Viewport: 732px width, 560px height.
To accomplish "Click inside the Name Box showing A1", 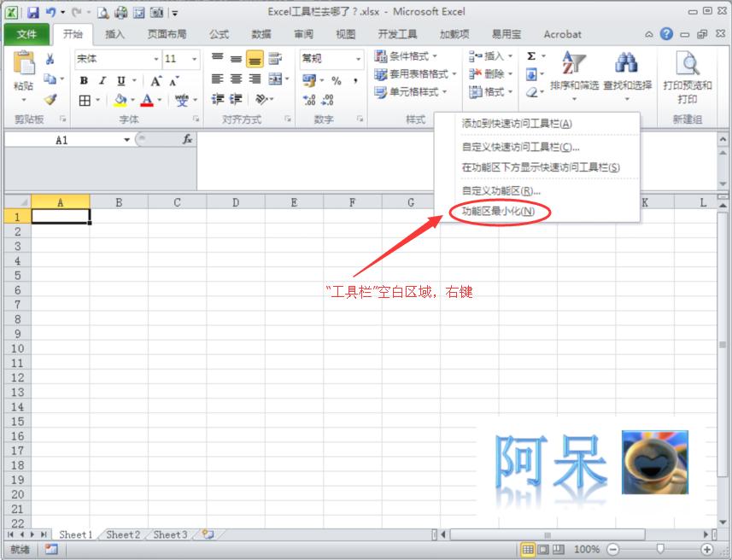I will (60, 137).
